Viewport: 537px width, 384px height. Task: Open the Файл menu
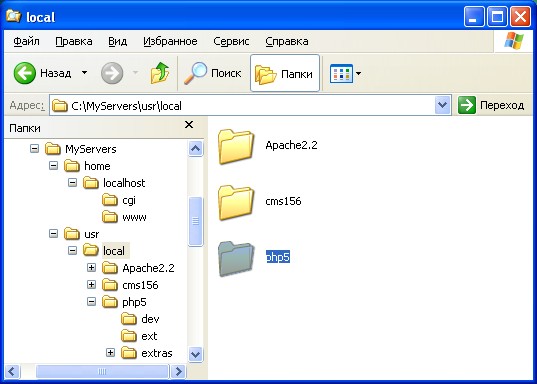26,41
